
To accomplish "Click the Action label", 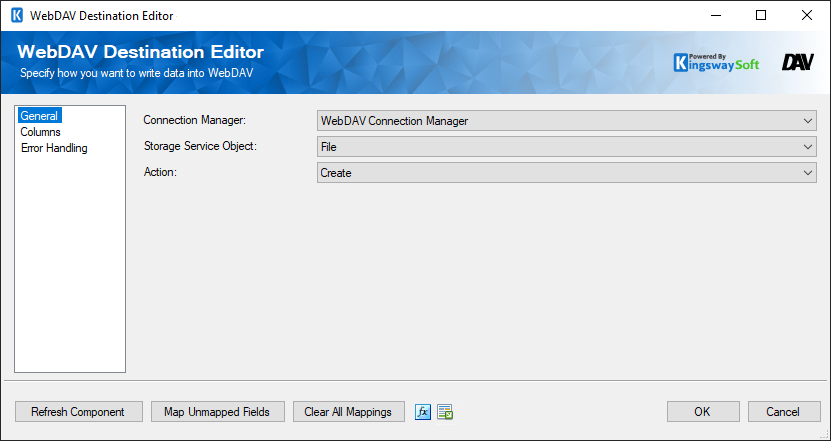I will [160, 172].
